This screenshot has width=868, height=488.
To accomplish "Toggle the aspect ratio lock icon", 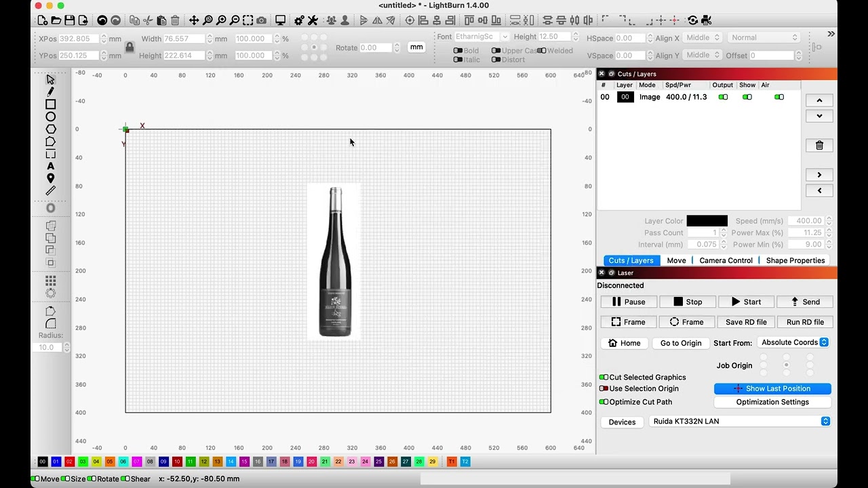I will pyautogui.click(x=130, y=47).
